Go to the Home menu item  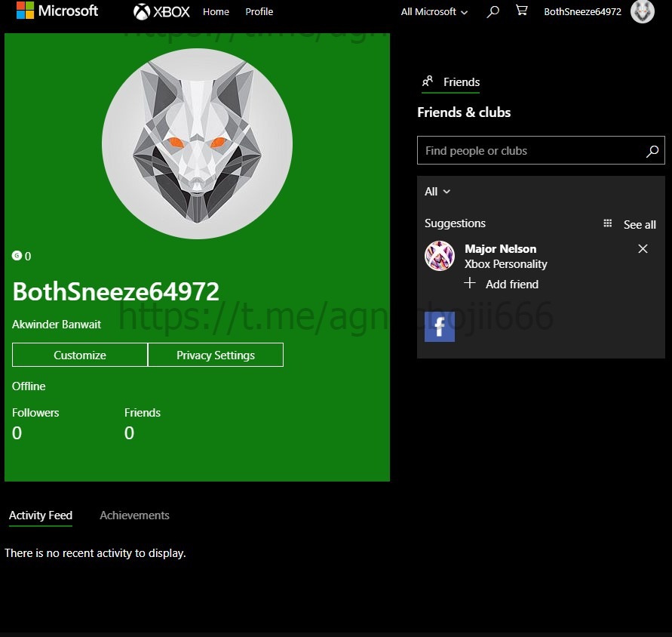click(216, 11)
